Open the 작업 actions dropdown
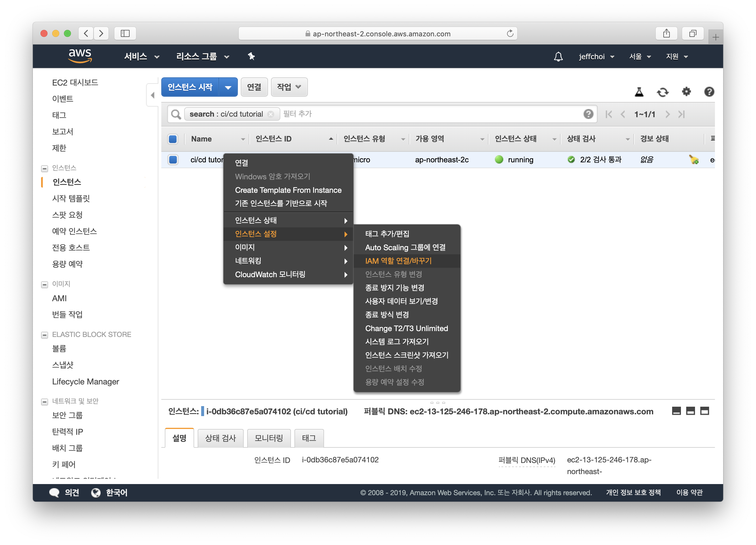The height and width of the screenshot is (545, 756). (x=289, y=87)
